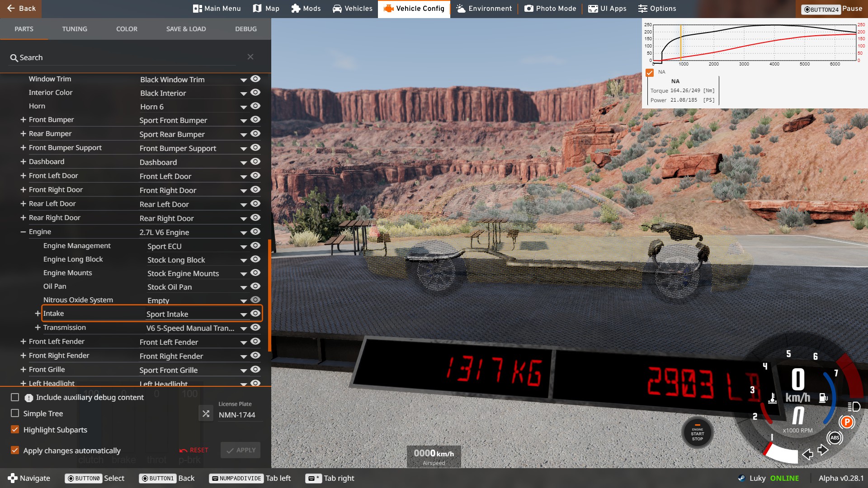The width and height of the screenshot is (868, 488).
Task: Open the Environment menu
Action: click(484, 9)
